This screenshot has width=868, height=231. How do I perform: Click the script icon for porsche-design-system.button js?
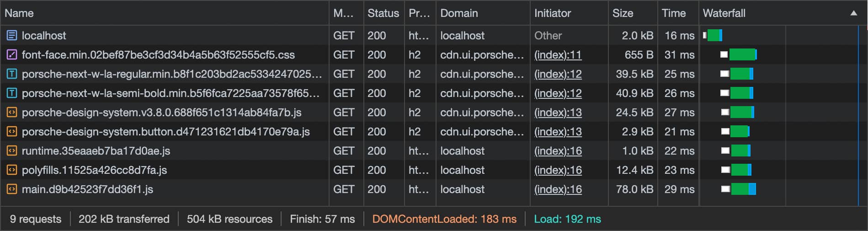pos(12,131)
